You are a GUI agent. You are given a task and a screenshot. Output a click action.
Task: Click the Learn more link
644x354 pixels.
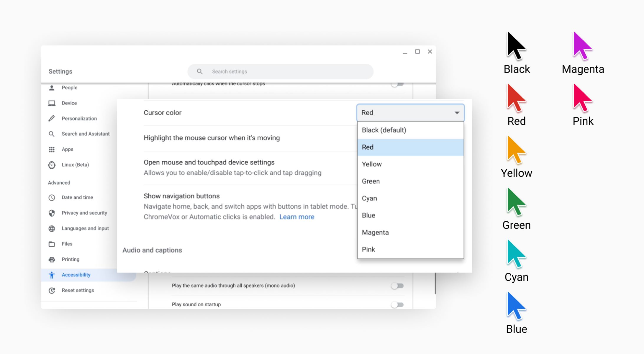pos(297,217)
